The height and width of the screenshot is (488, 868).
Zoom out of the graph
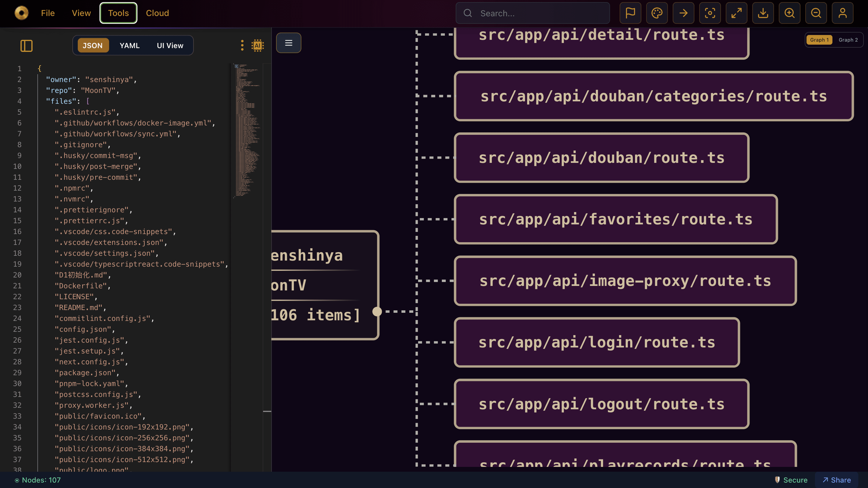tap(816, 13)
